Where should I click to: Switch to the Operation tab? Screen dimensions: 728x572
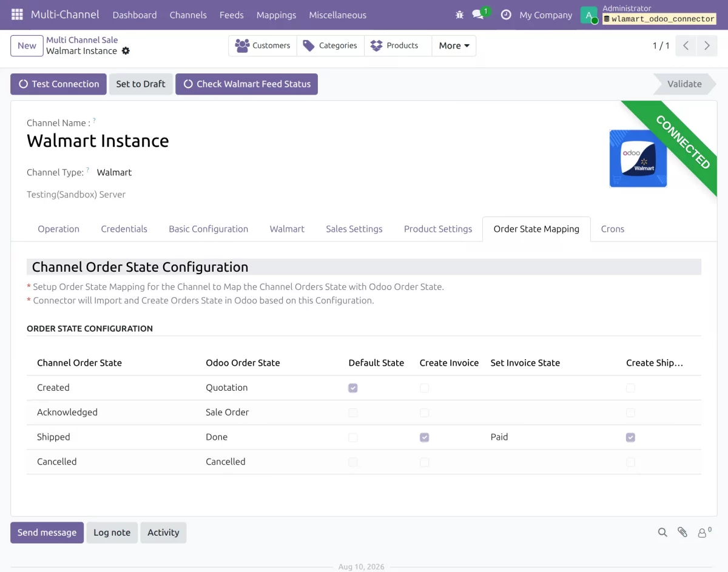pos(58,229)
